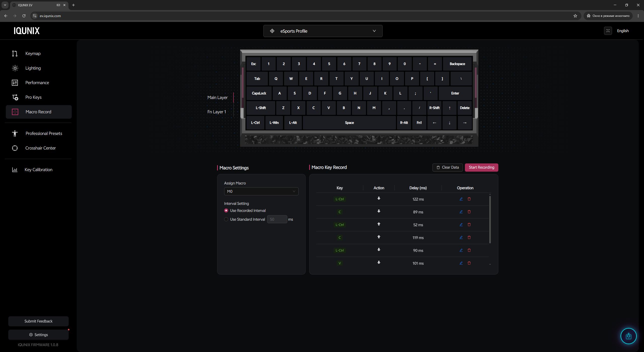
Task: Open Professional Presets
Action: [x=39, y=134]
